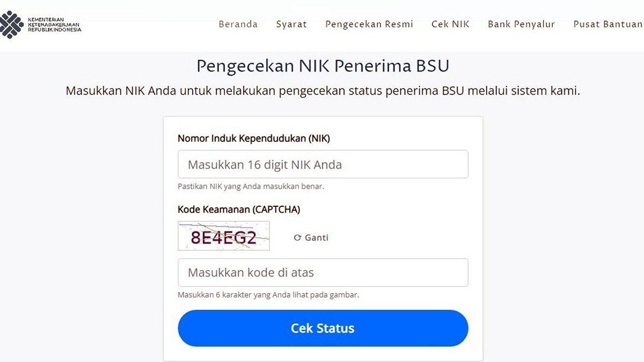Click the "Masukkan 6 karakter" helper text

tap(268, 295)
